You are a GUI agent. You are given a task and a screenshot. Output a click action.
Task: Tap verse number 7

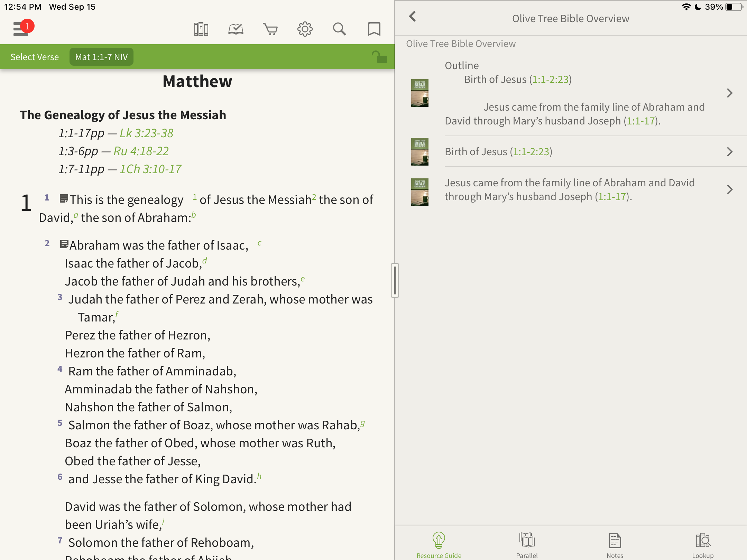click(60, 541)
